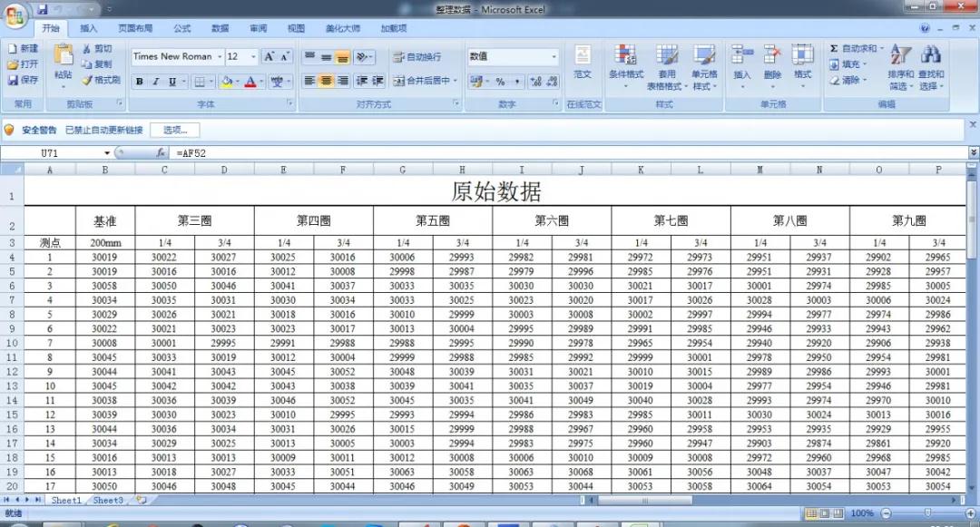
Task: Click the Insert cells (插入) icon
Action: 742,56
